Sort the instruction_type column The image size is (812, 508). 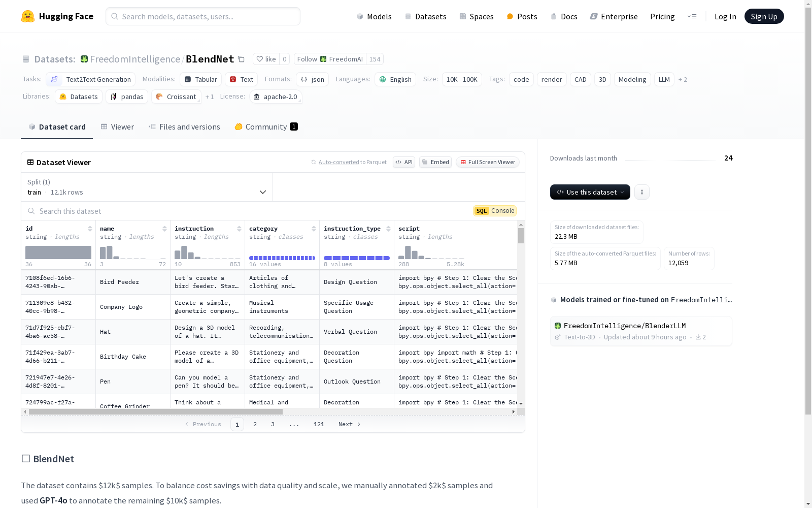pos(388,229)
